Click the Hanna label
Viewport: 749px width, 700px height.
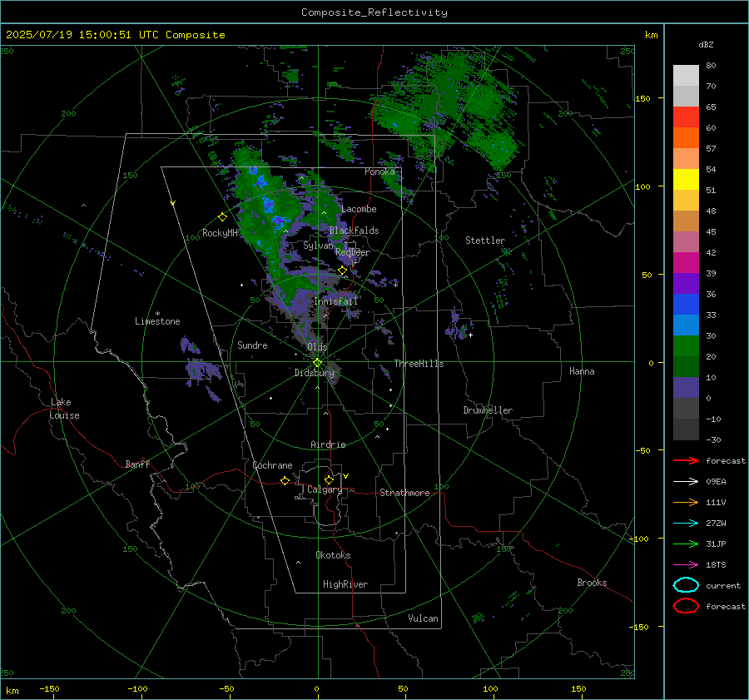pos(582,371)
